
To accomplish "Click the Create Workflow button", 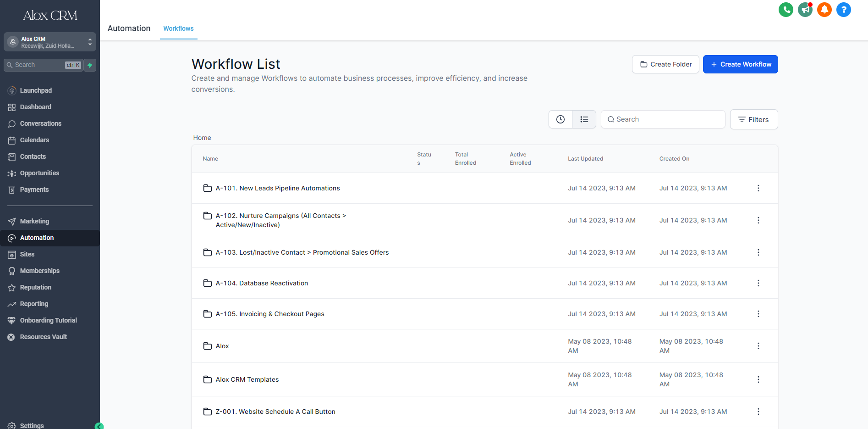I will pos(740,64).
